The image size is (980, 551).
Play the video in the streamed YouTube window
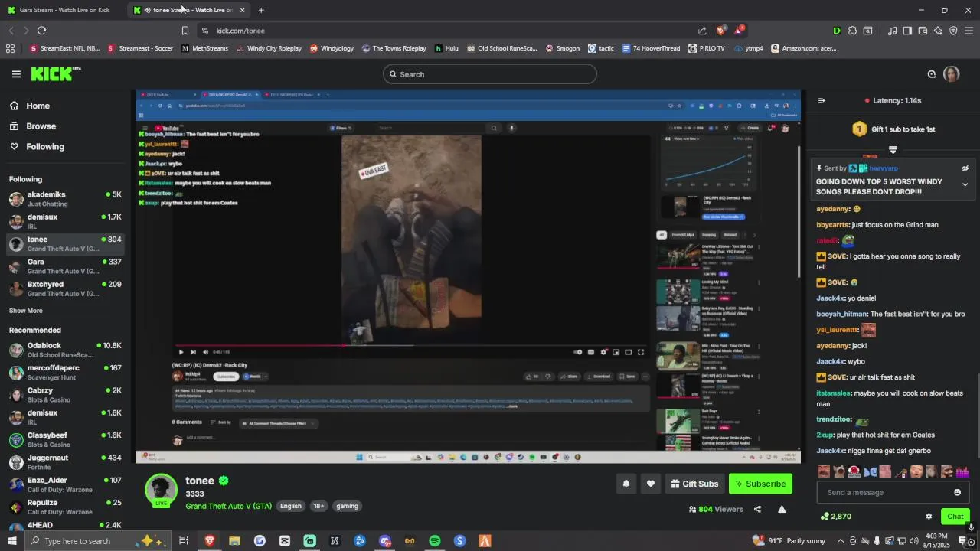pyautogui.click(x=181, y=352)
